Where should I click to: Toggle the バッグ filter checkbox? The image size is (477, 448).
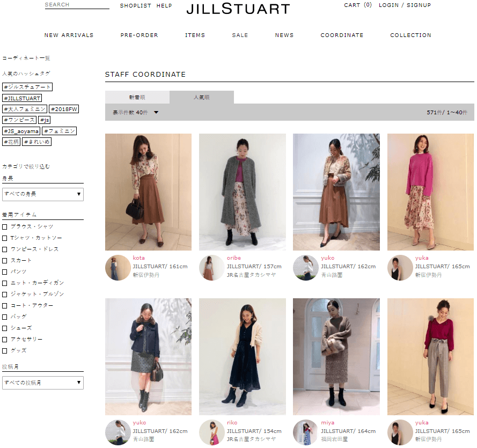pyautogui.click(x=5, y=317)
